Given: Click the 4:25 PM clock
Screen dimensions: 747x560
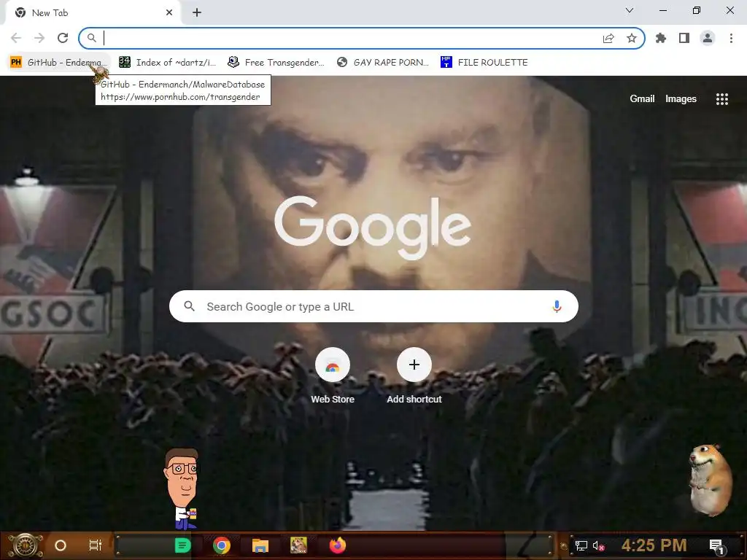Looking at the screenshot, I should click(654, 545).
